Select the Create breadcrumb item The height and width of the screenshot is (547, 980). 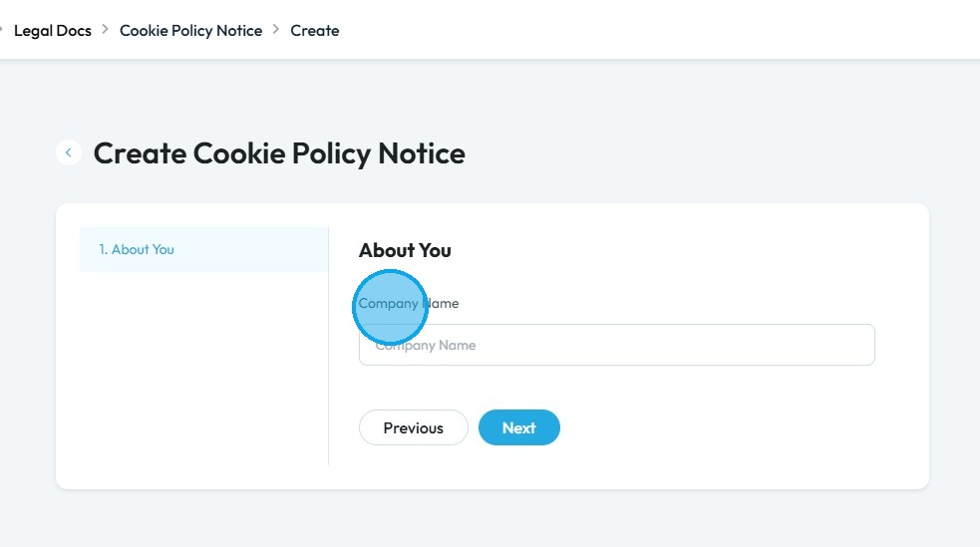click(315, 31)
